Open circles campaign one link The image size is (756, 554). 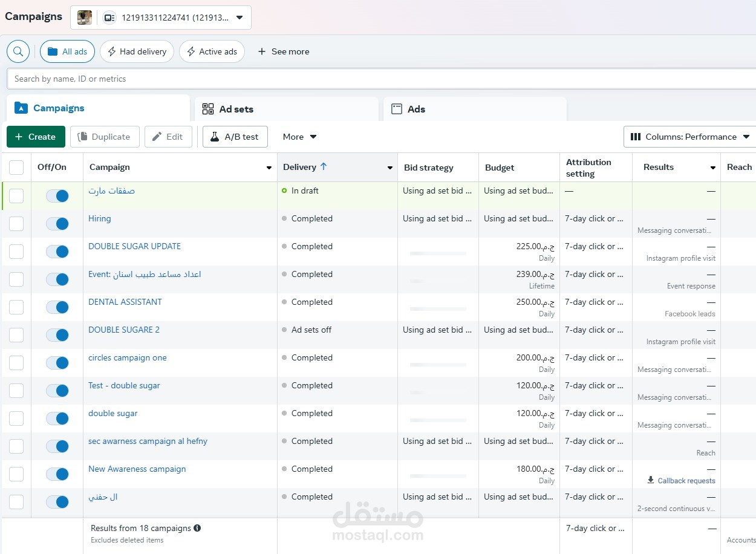(x=128, y=357)
